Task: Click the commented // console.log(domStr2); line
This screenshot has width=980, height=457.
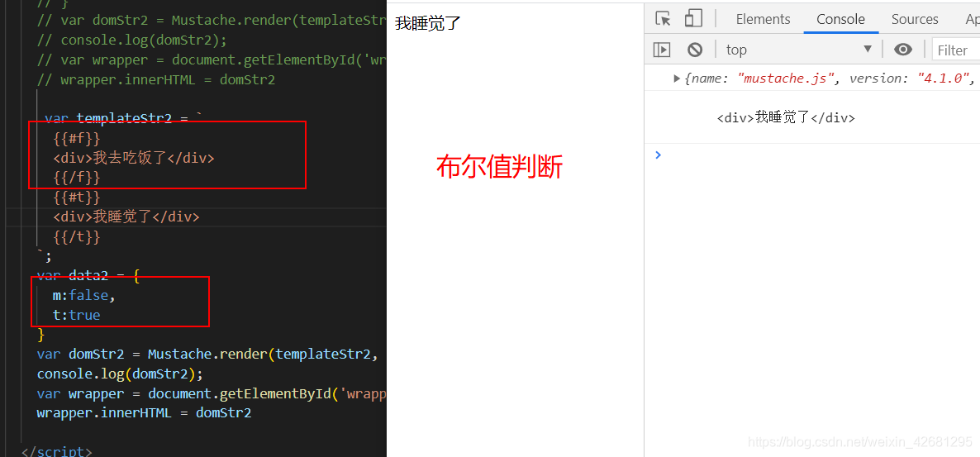Action: (132, 40)
